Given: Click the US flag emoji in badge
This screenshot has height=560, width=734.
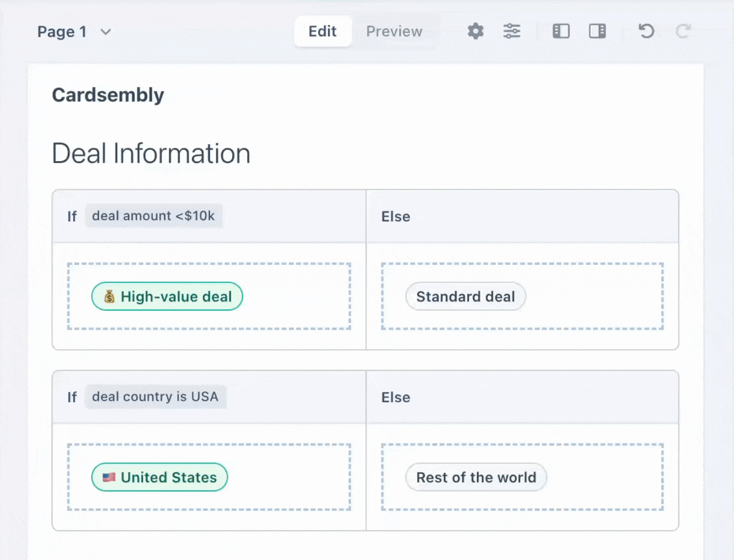Looking at the screenshot, I should pos(109,477).
